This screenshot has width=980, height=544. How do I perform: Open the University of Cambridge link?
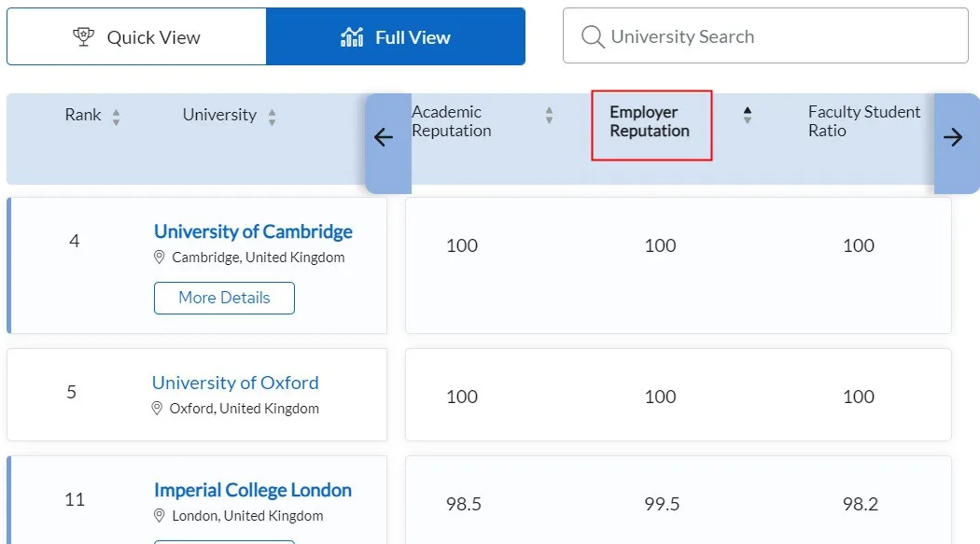[x=253, y=231]
